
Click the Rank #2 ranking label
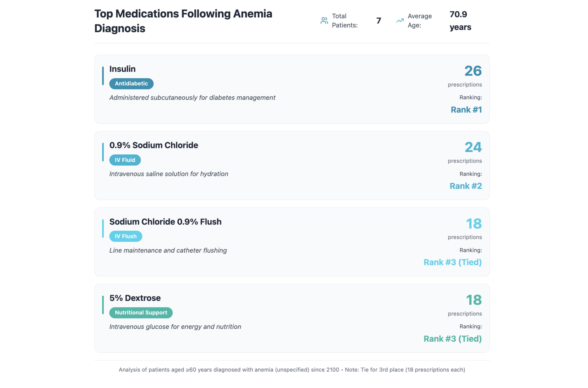point(466,186)
